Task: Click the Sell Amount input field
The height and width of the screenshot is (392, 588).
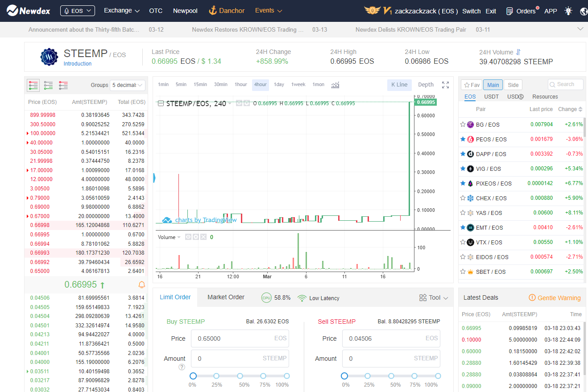Action: (x=391, y=359)
